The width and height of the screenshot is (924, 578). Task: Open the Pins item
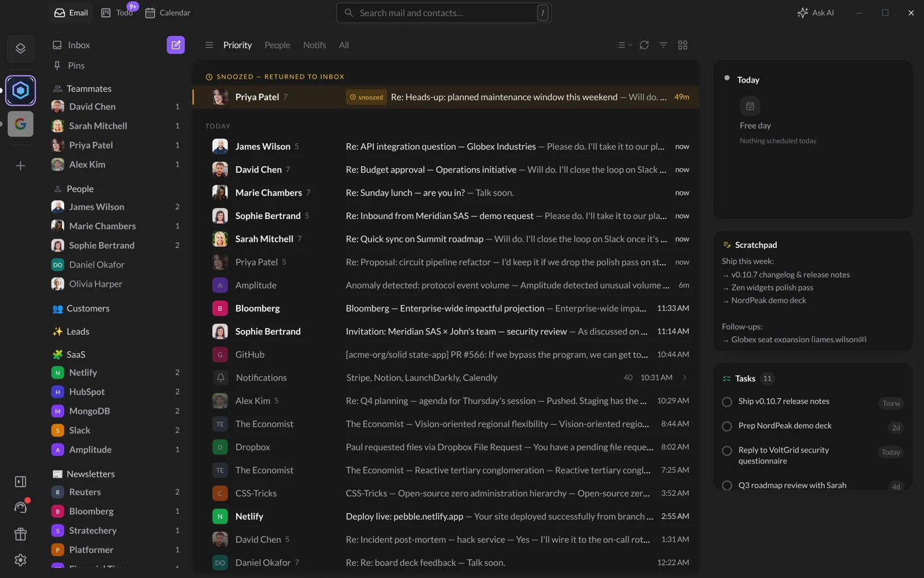pyautogui.click(x=76, y=66)
